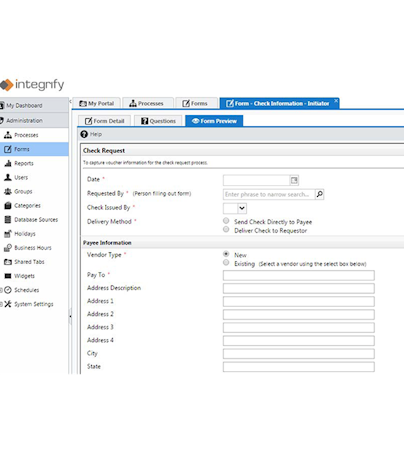Open the Database Sources icon
The height and width of the screenshot is (450, 404).
[8, 220]
